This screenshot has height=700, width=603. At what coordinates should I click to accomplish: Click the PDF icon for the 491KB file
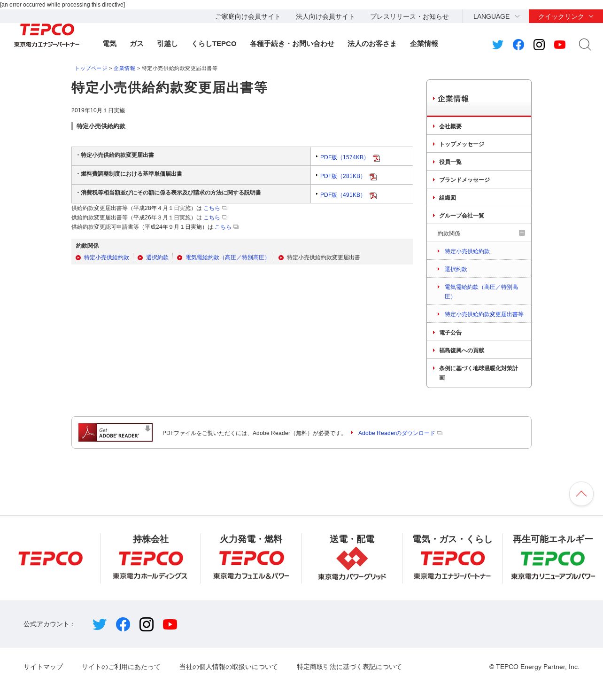click(x=373, y=195)
